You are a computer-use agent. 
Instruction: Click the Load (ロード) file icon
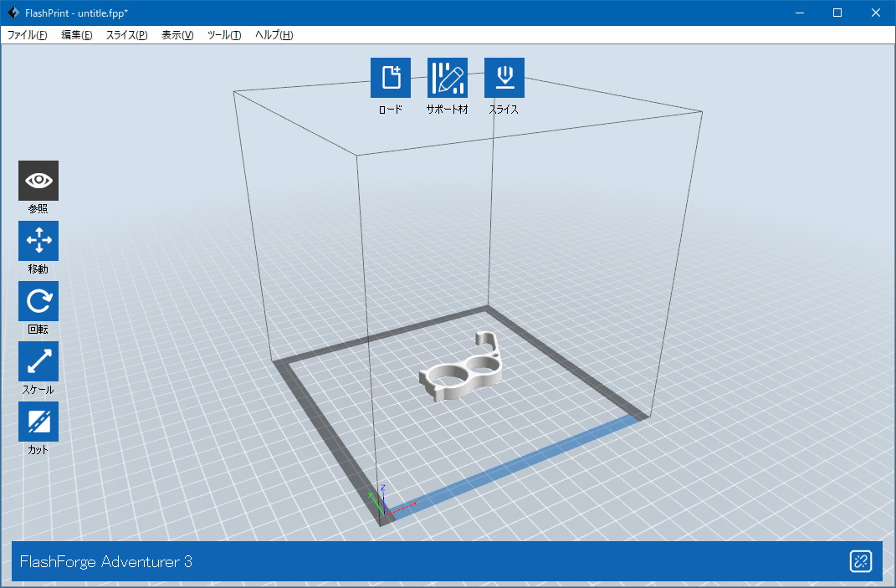[391, 78]
